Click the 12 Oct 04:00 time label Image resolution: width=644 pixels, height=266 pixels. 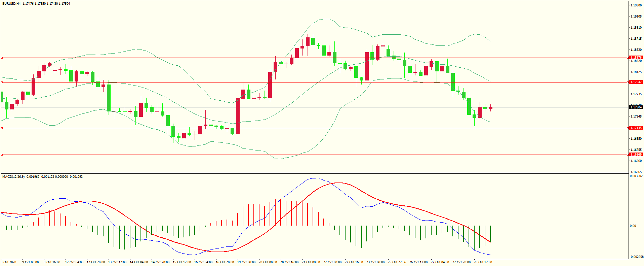pos(74,262)
